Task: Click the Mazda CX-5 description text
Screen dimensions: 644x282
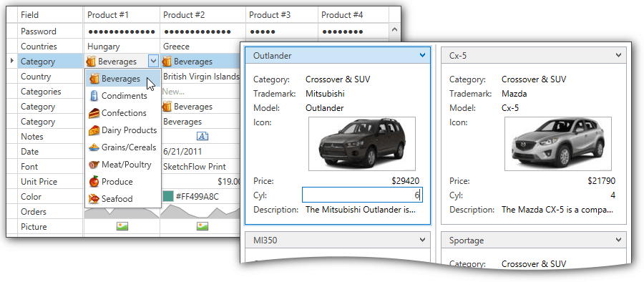Action: [x=557, y=210]
